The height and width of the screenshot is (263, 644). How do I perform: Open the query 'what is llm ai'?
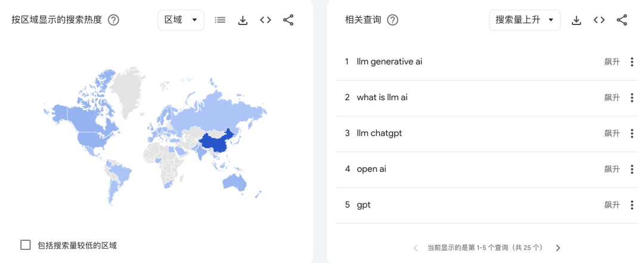point(382,97)
